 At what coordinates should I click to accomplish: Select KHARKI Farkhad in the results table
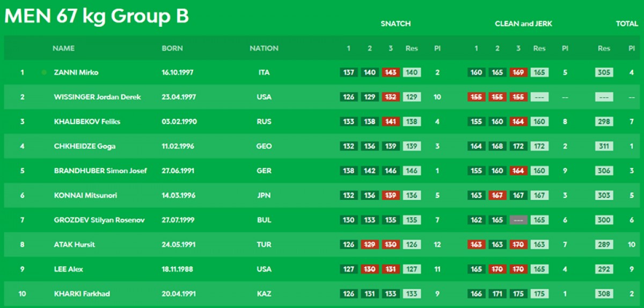[x=82, y=294]
